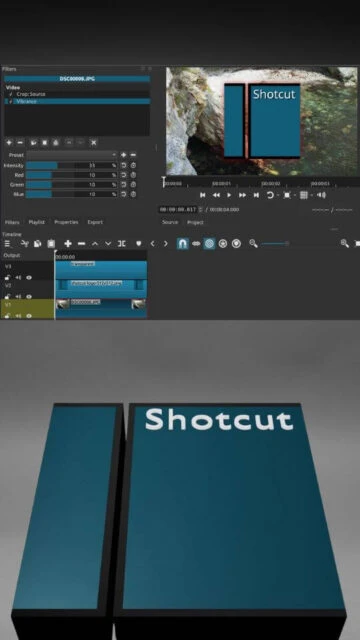Select the DSC00008.JPG clip on track V1
The height and width of the screenshot is (640, 360).
[x=101, y=308]
